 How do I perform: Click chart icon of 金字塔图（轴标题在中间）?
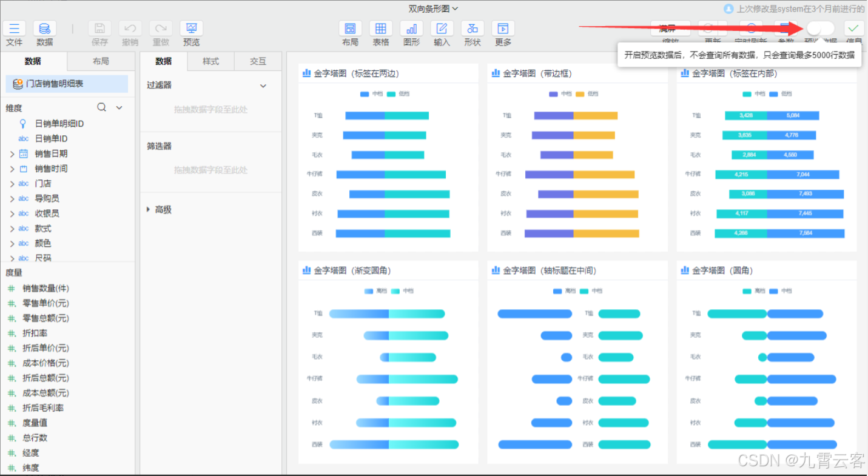(x=496, y=270)
